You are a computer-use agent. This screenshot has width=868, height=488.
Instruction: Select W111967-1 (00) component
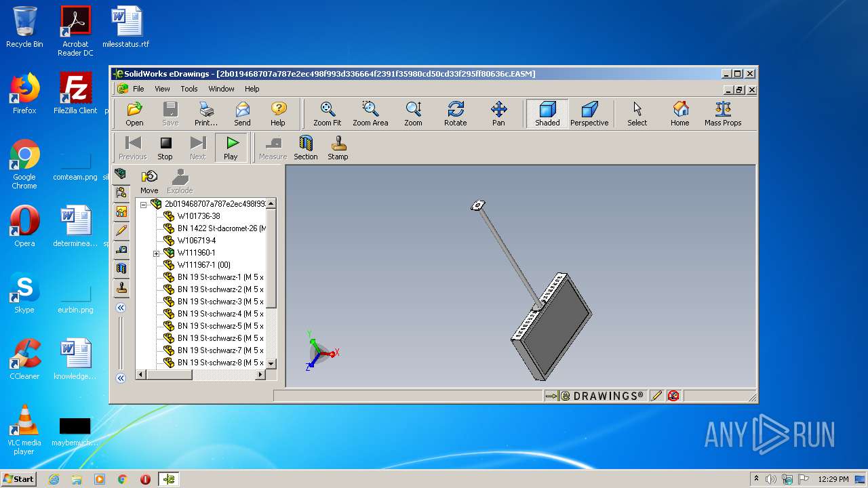click(x=204, y=265)
